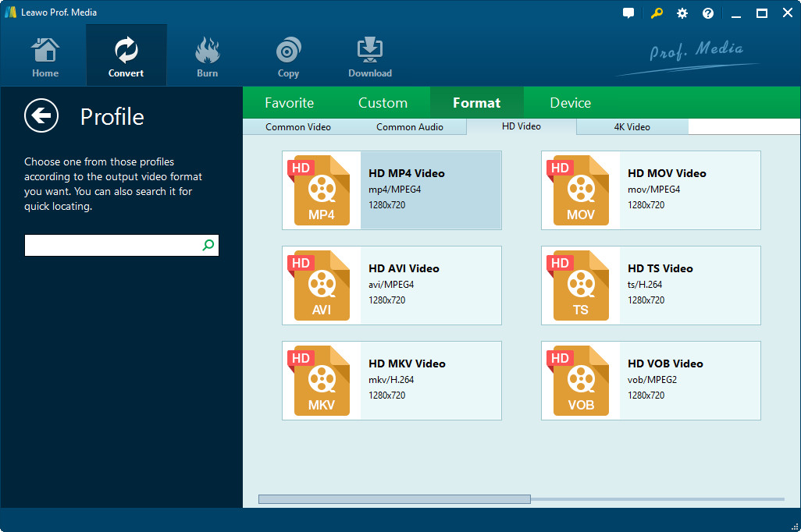Choose the HD MP4 Video profile title
Screen dimensions: 801x532
click(x=407, y=174)
